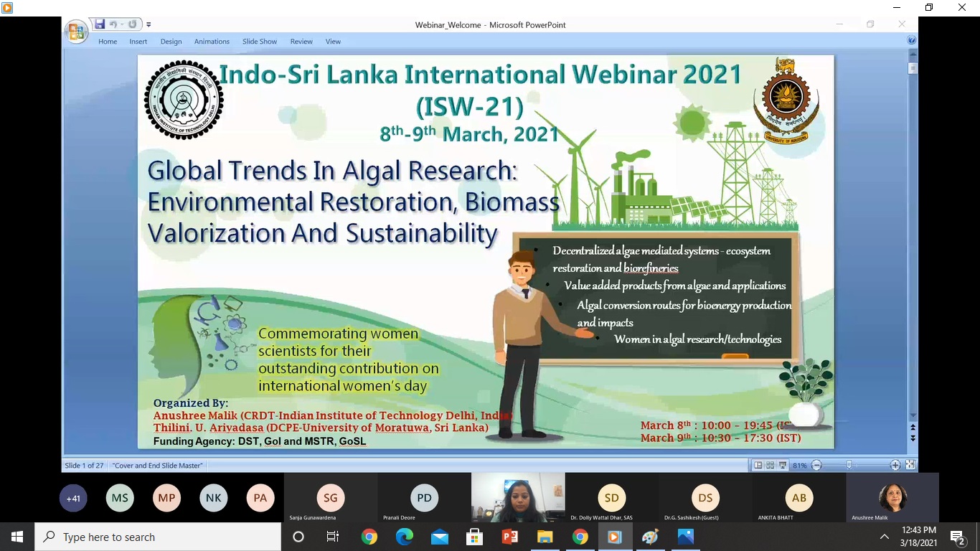Image resolution: width=980 pixels, height=551 pixels.
Task: Click the vertical scrollbar thumb in PowerPoint
Action: point(913,68)
